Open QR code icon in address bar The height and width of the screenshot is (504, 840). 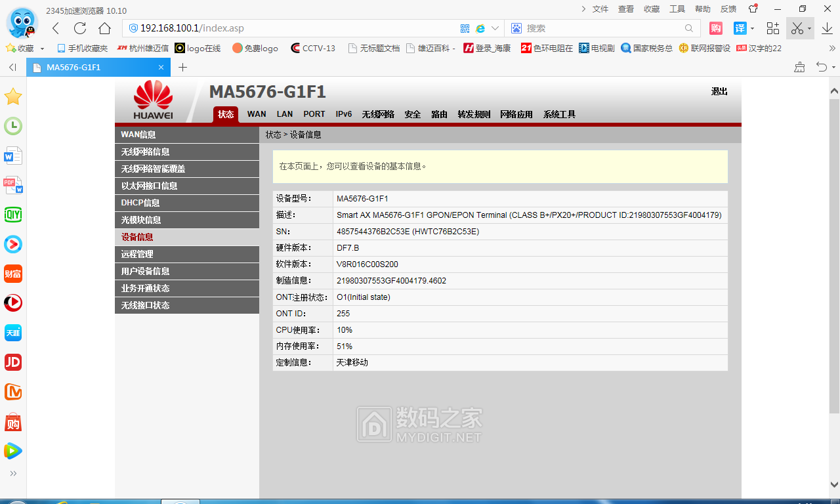pyautogui.click(x=465, y=28)
